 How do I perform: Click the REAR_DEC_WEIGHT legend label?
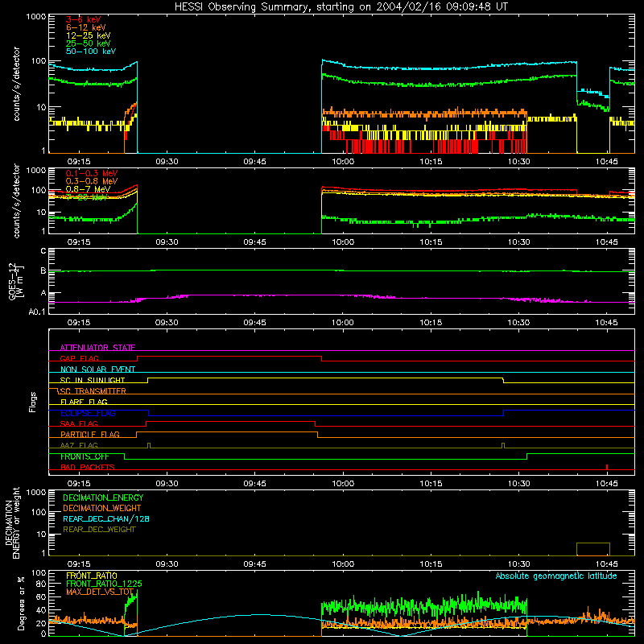pos(99,530)
